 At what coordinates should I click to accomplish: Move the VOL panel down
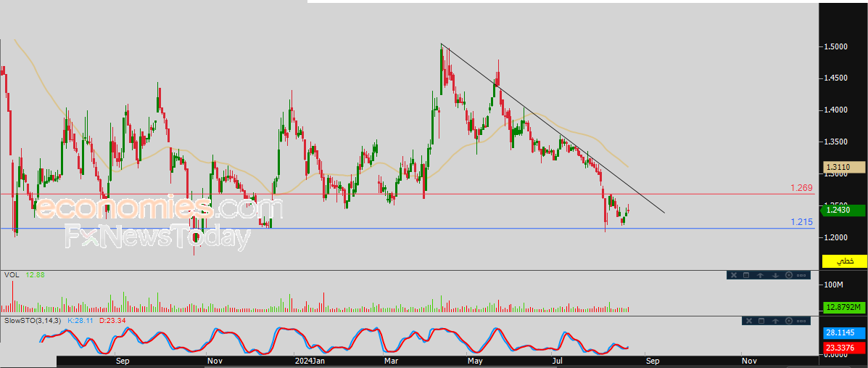(x=776, y=275)
